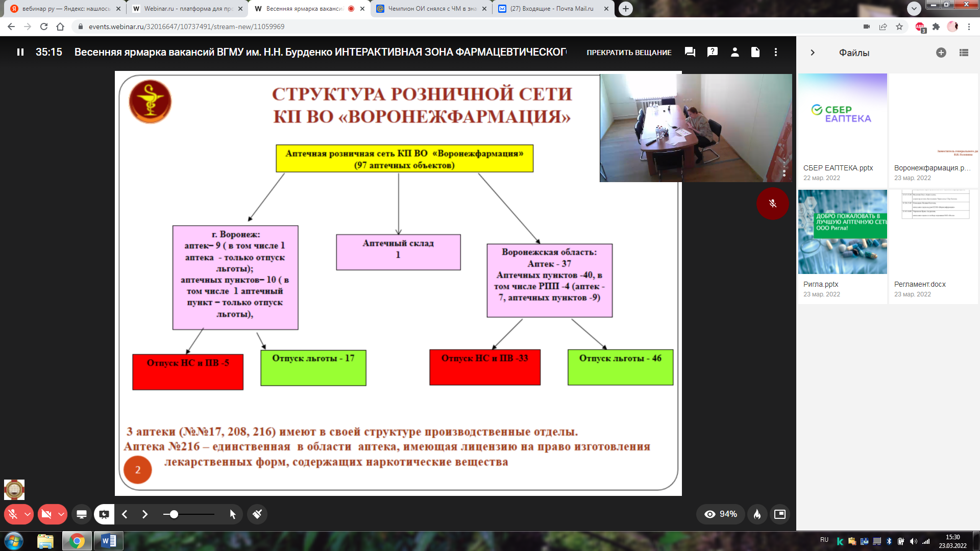Close the Весенняя ярмарка вакансий tab
This screenshot has height=551, width=980.
coord(362,9)
